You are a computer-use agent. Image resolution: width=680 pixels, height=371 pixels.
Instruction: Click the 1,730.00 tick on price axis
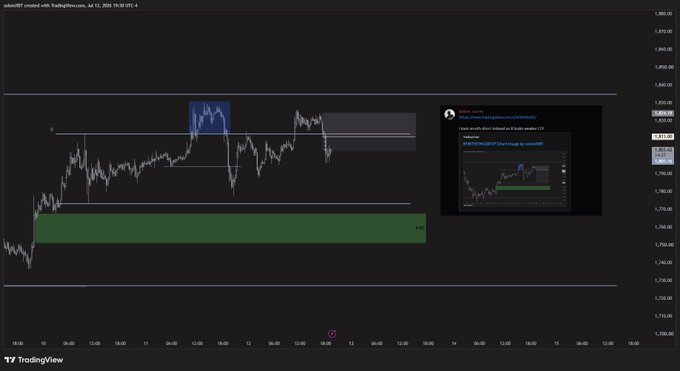click(664, 280)
